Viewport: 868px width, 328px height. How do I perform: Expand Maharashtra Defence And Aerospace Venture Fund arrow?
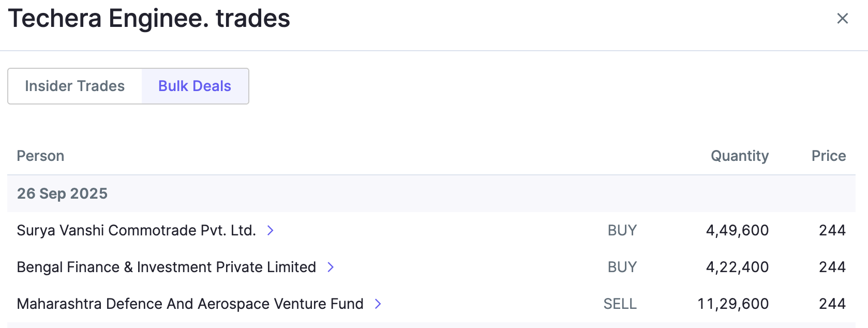point(378,304)
